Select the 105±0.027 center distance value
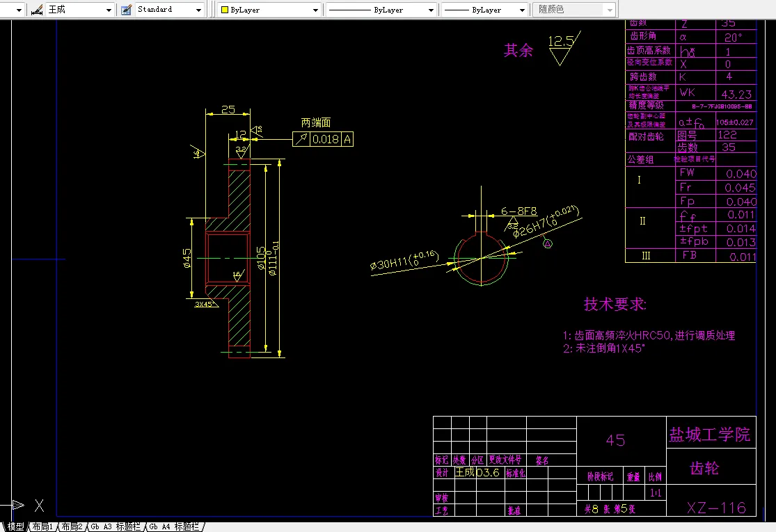The image size is (776, 532). pyautogui.click(x=735, y=122)
